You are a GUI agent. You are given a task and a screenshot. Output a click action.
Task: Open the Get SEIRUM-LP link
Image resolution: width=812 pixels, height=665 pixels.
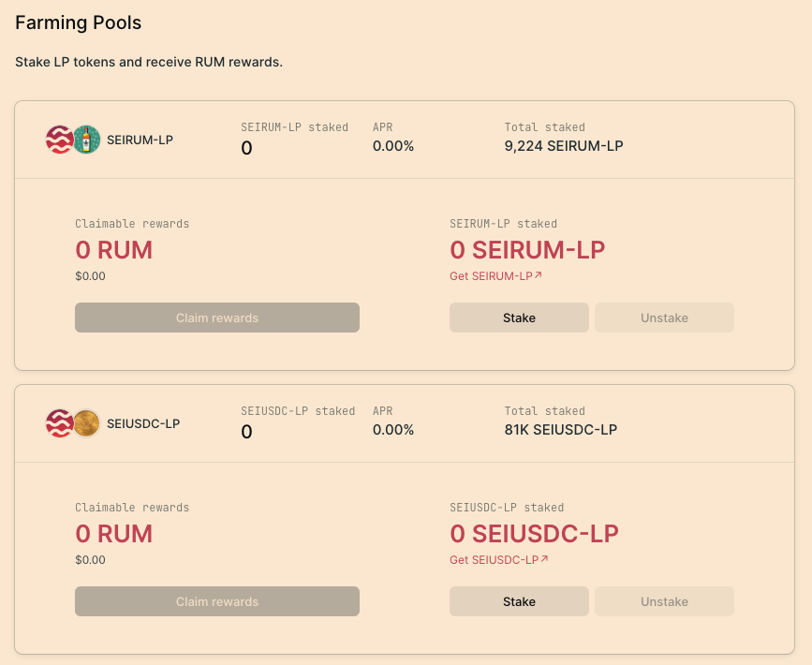492,275
